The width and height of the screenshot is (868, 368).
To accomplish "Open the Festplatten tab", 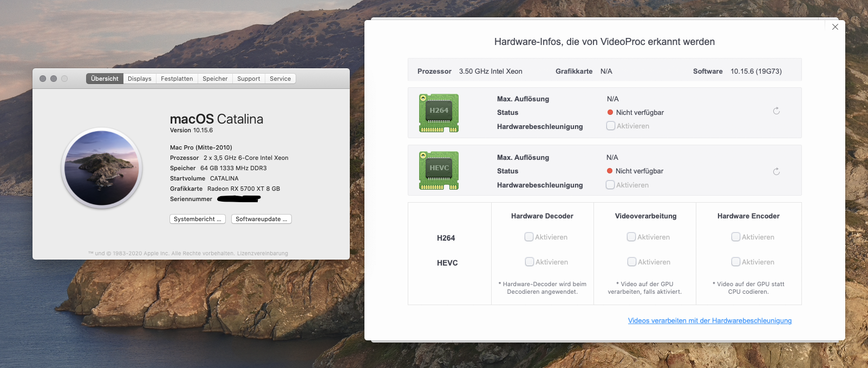I will coord(177,79).
